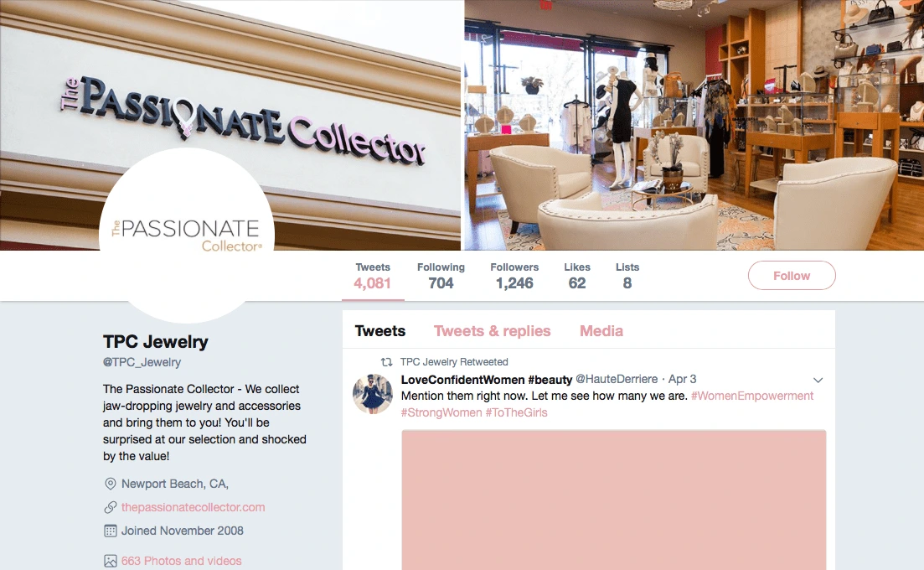
Task: Show the Following count of 704
Action: point(441,276)
